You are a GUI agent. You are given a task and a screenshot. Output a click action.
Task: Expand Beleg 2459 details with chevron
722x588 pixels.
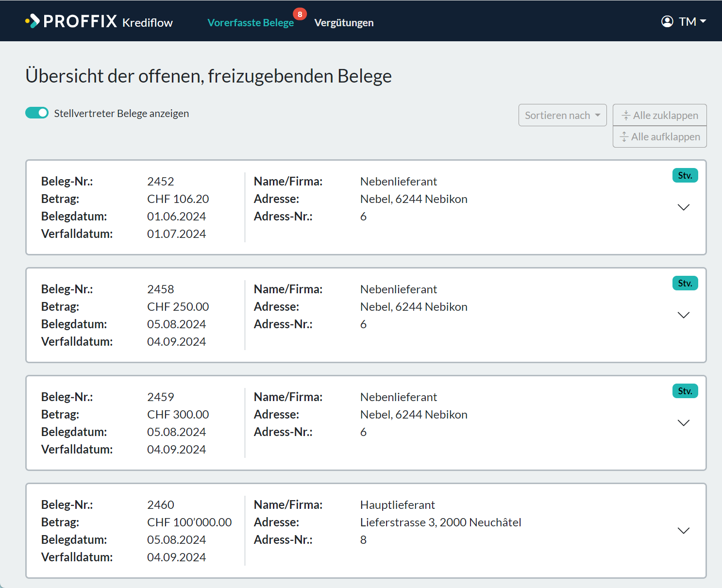[684, 423]
